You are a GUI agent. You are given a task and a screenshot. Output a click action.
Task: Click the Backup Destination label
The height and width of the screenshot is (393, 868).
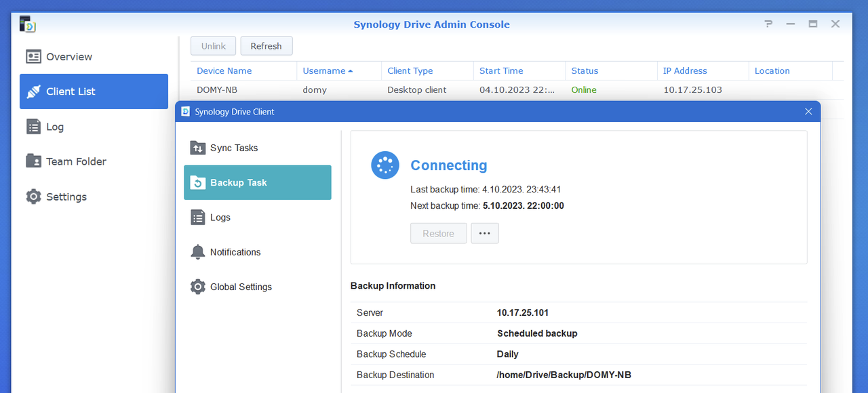click(x=395, y=375)
